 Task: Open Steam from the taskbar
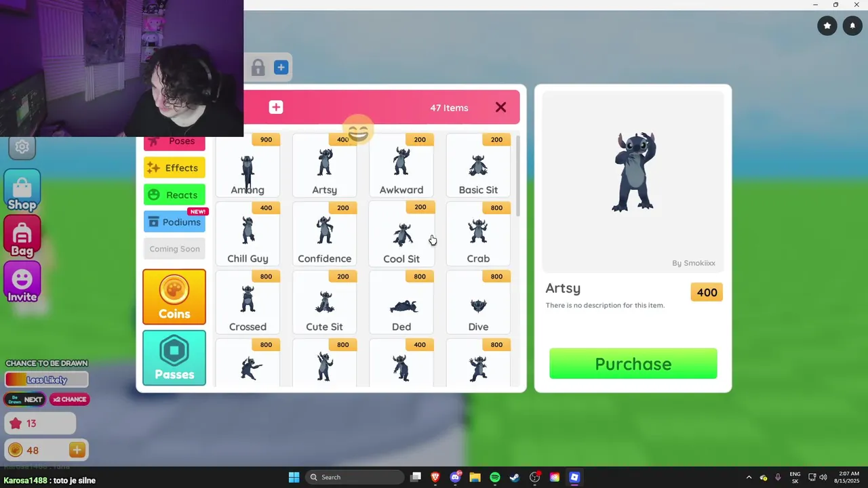[x=514, y=477]
